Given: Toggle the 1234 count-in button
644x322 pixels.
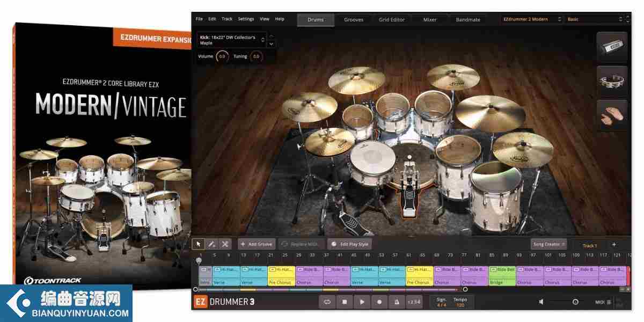Looking at the screenshot, I should pos(414,302).
